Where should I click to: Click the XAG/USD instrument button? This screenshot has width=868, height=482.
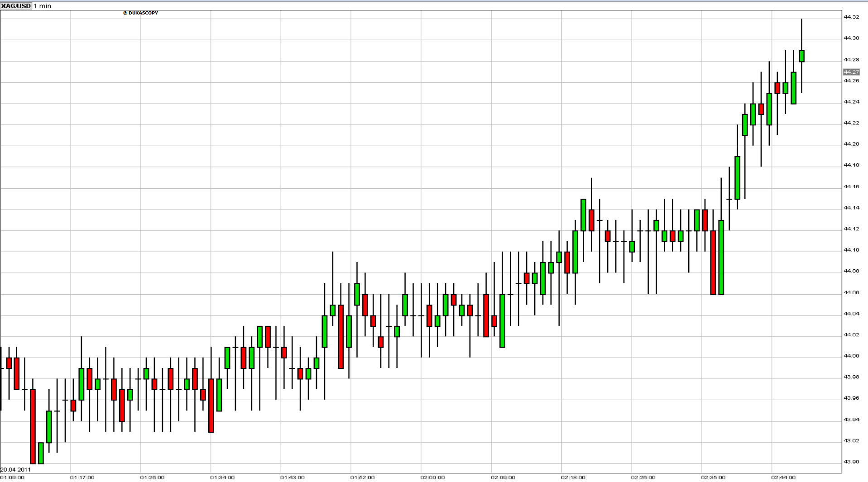point(16,6)
